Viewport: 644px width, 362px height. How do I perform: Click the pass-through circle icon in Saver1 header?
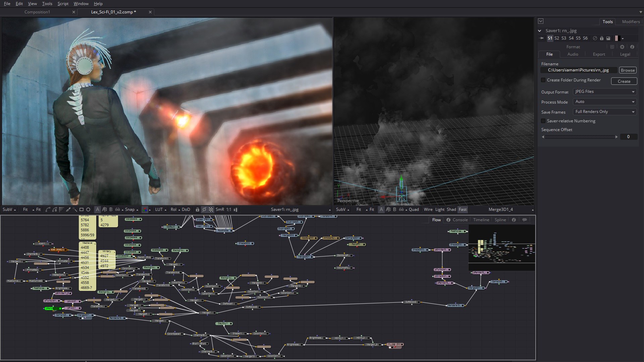pos(595,38)
